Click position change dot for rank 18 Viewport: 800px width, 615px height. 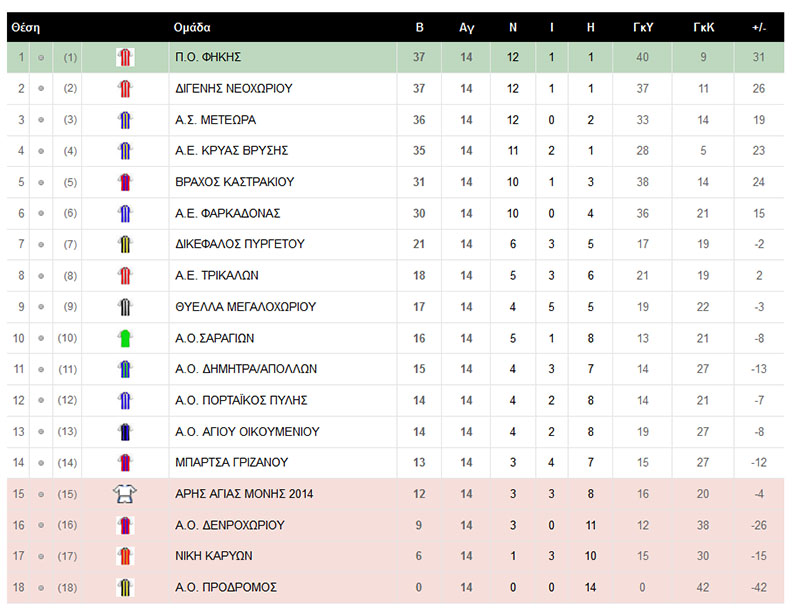(41, 587)
